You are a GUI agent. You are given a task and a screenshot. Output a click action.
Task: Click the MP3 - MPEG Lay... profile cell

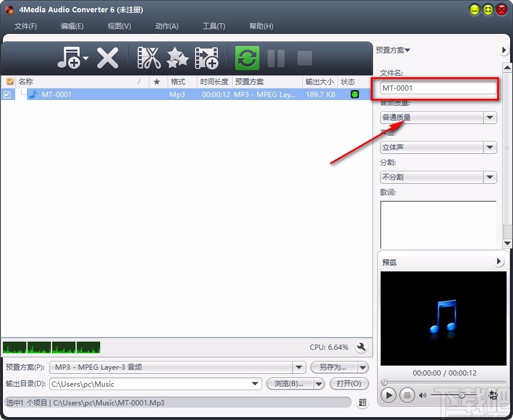point(265,94)
